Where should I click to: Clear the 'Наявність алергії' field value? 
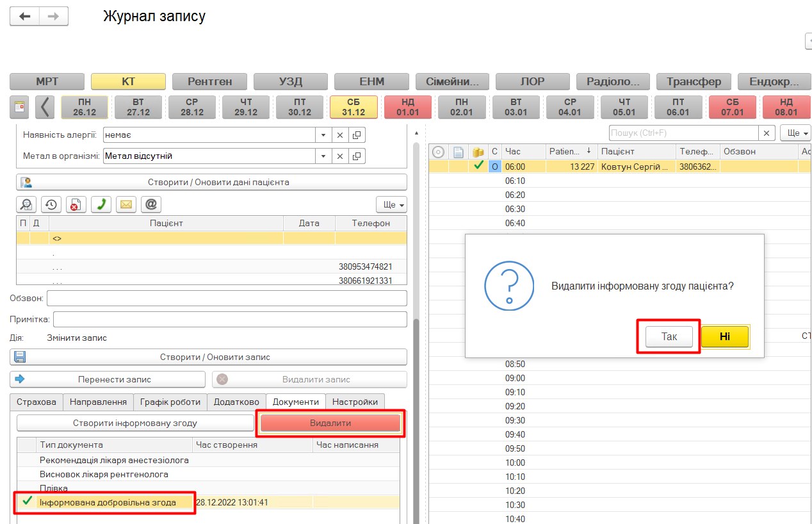(340, 136)
